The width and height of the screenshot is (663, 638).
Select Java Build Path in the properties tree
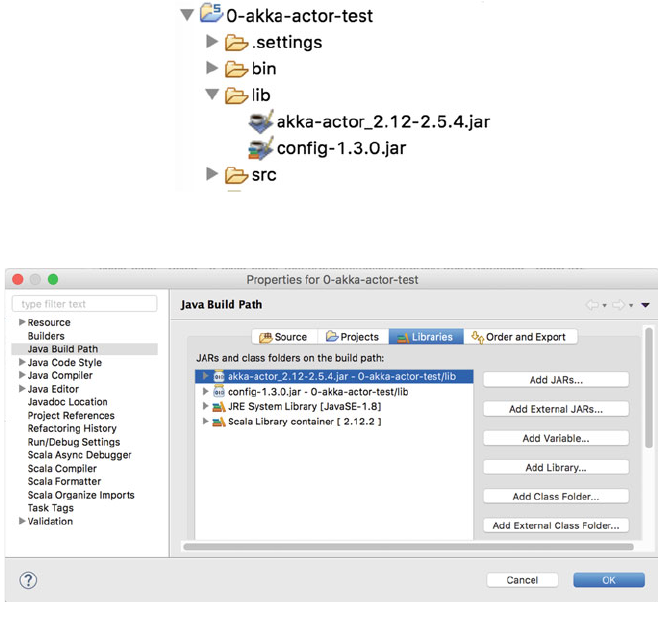click(x=63, y=349)
